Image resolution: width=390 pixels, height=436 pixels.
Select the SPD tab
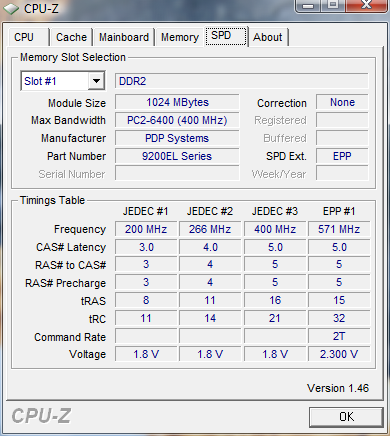pyautogui.click(x=226, y=36)
